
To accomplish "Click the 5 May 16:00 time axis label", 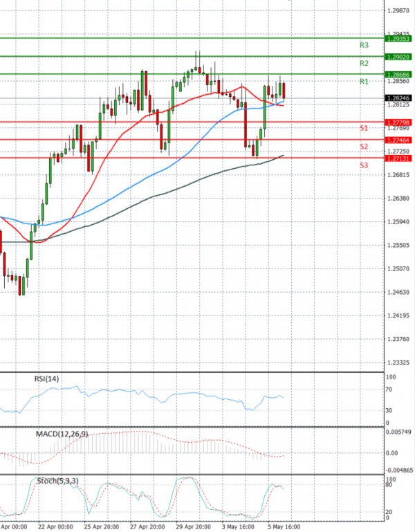I will 284,527.
